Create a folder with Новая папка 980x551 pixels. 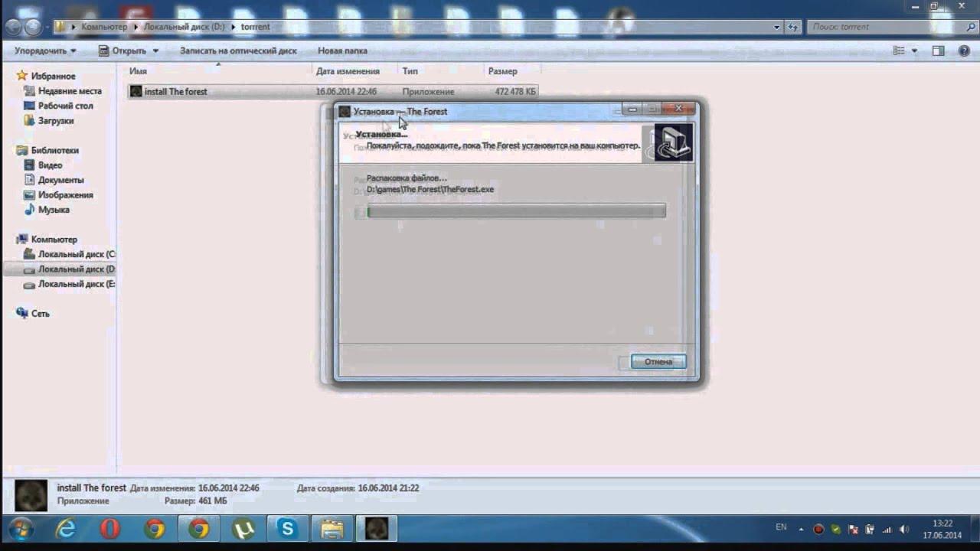click(342, 51)
